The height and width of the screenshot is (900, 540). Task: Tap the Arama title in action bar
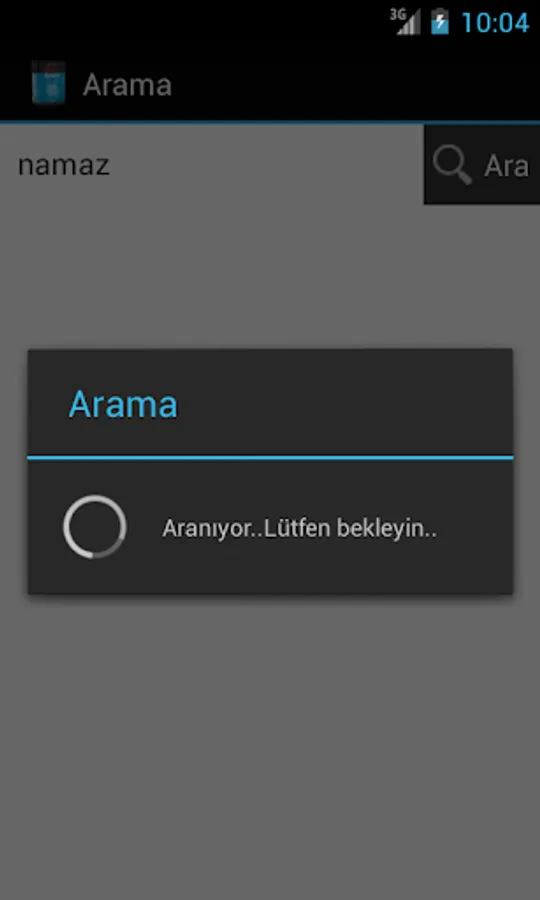[127, 85]
